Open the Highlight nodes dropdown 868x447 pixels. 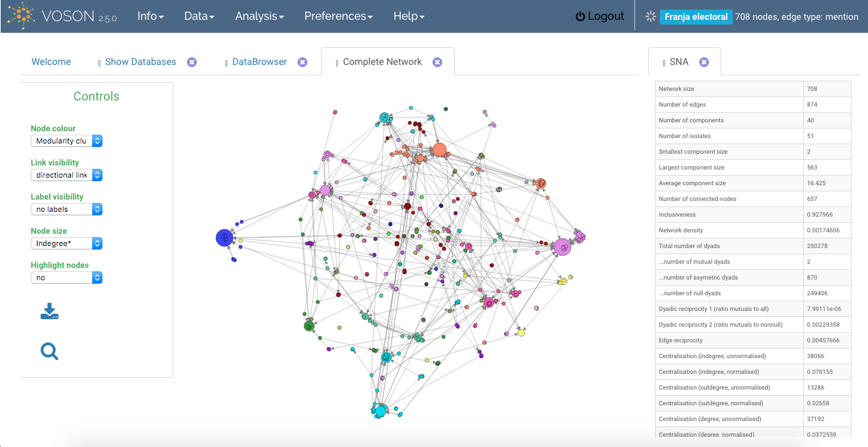click(x=66, y=277)
